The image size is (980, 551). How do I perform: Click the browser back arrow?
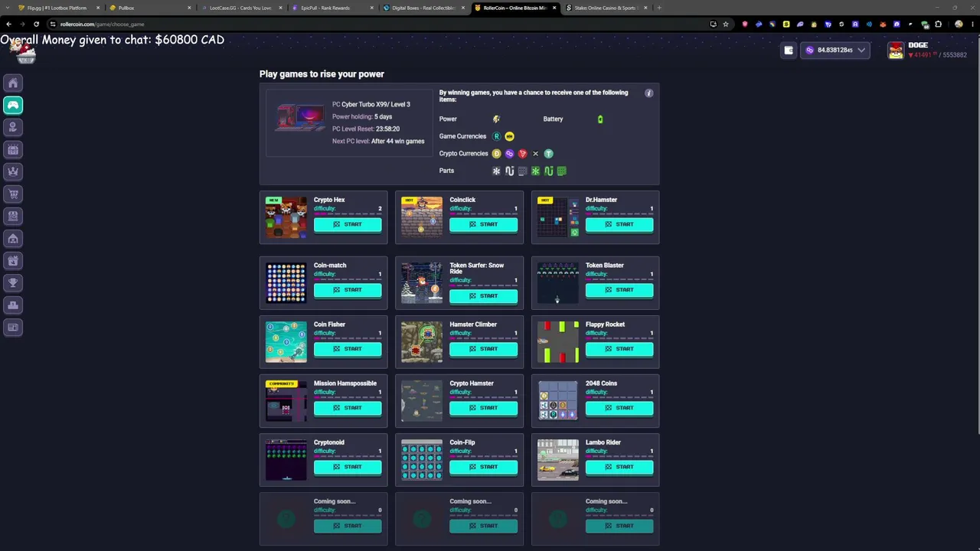pyautogui.click(x=8, y=24)
